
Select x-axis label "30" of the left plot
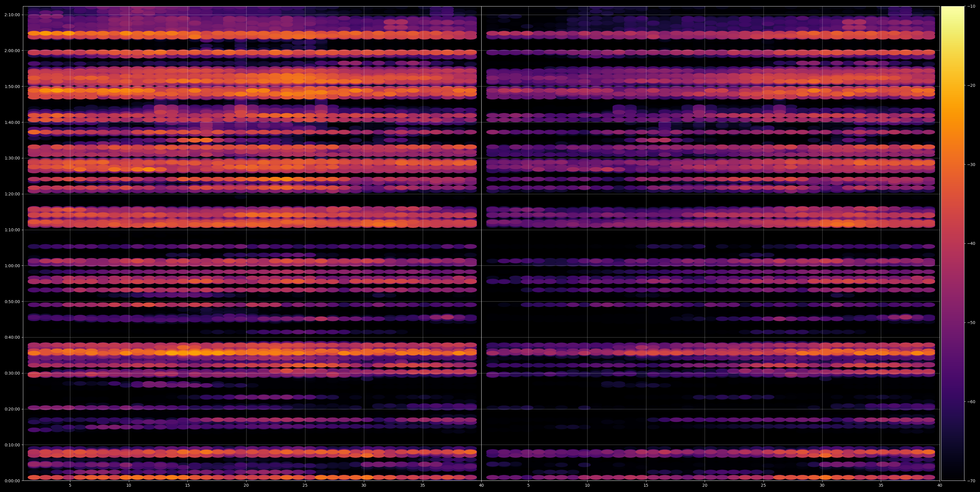pos(364,486)
